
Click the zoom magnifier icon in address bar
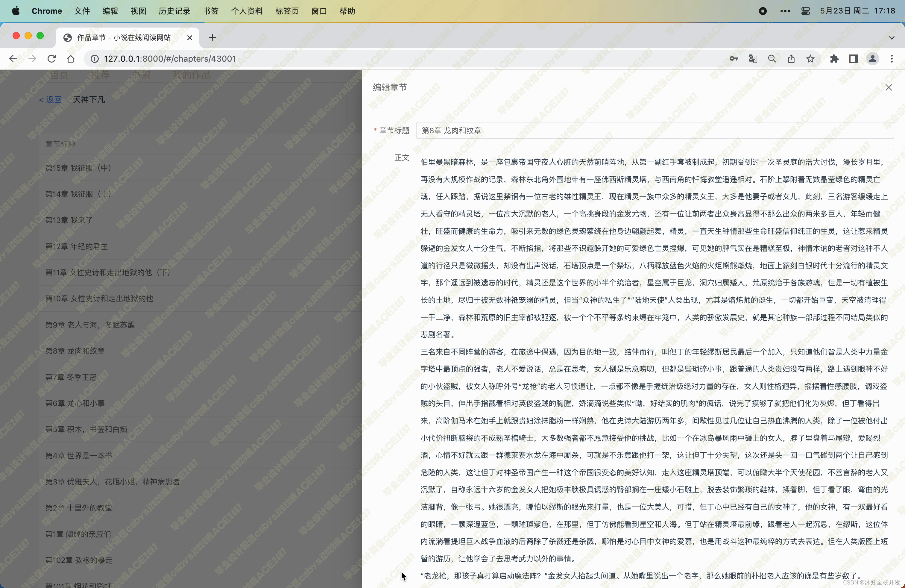pyautogui.click(x=772, y=59)
